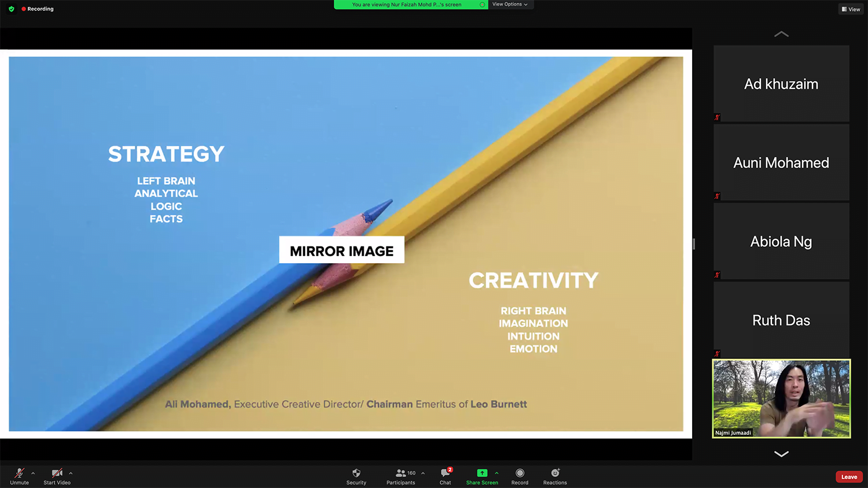Image resolution: width=868 pixels, height=488 pixels.
Task: Expand share options arrow beside Share Screen
Action: (x=496, y=473)
